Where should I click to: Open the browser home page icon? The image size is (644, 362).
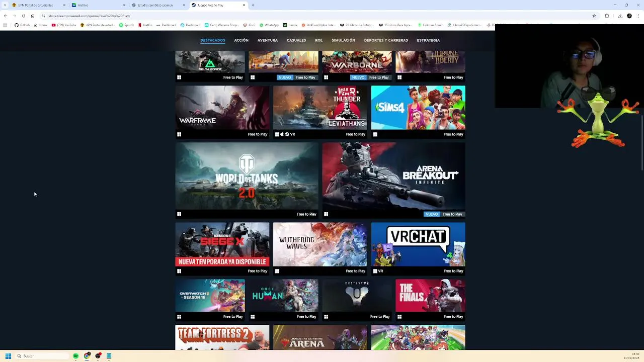(32, 16)
